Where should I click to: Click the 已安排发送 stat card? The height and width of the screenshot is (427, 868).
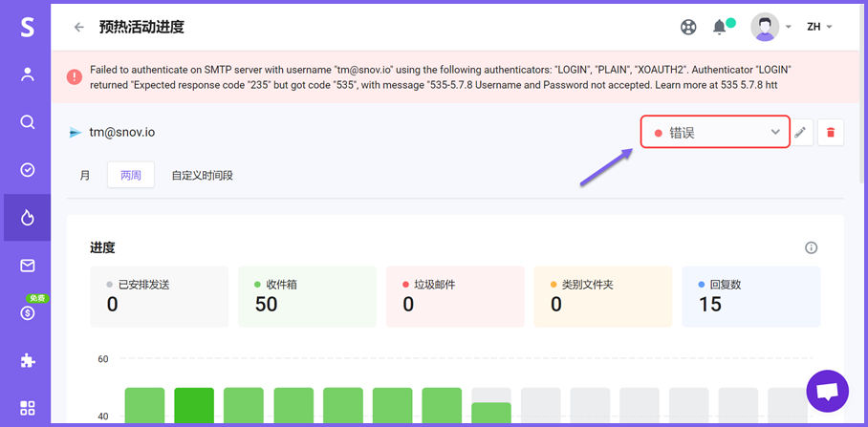tap(160, 296)
